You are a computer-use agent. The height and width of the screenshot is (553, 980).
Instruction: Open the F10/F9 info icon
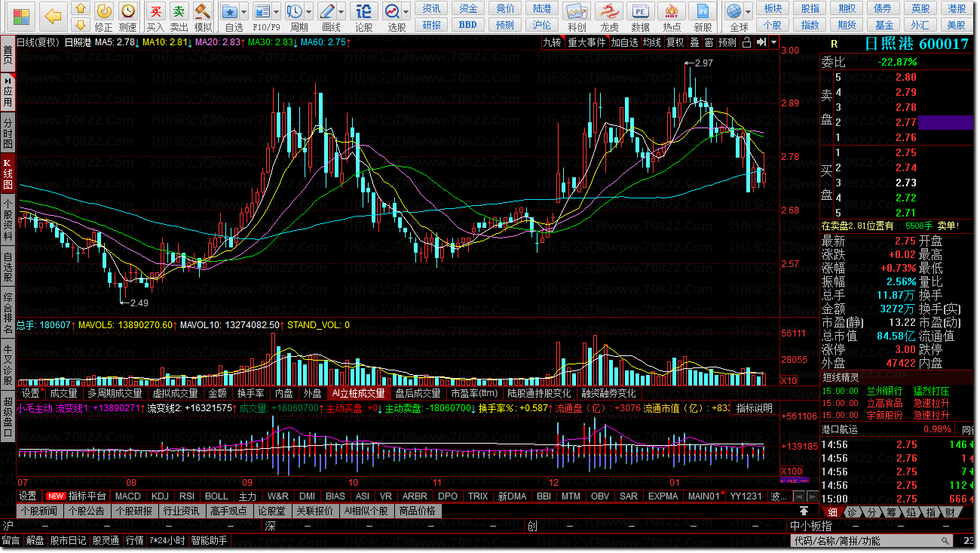(x=261, y=11)
